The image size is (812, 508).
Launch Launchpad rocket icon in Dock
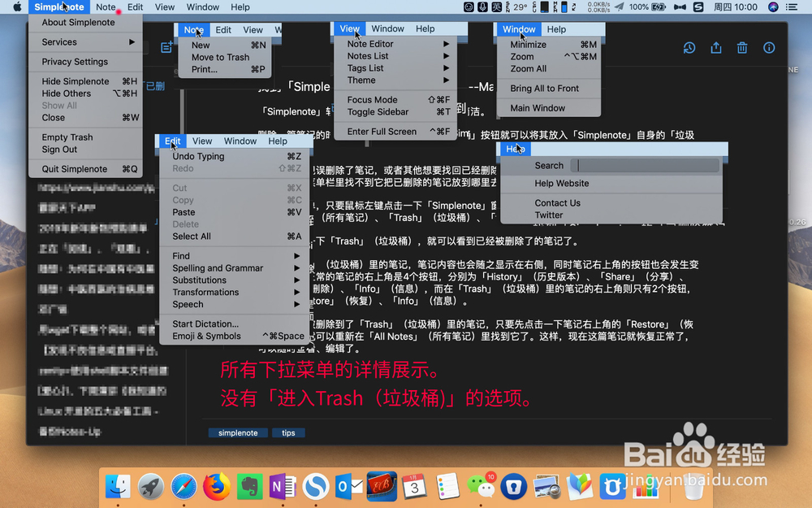pyautogui.click(x=151, y=487)
